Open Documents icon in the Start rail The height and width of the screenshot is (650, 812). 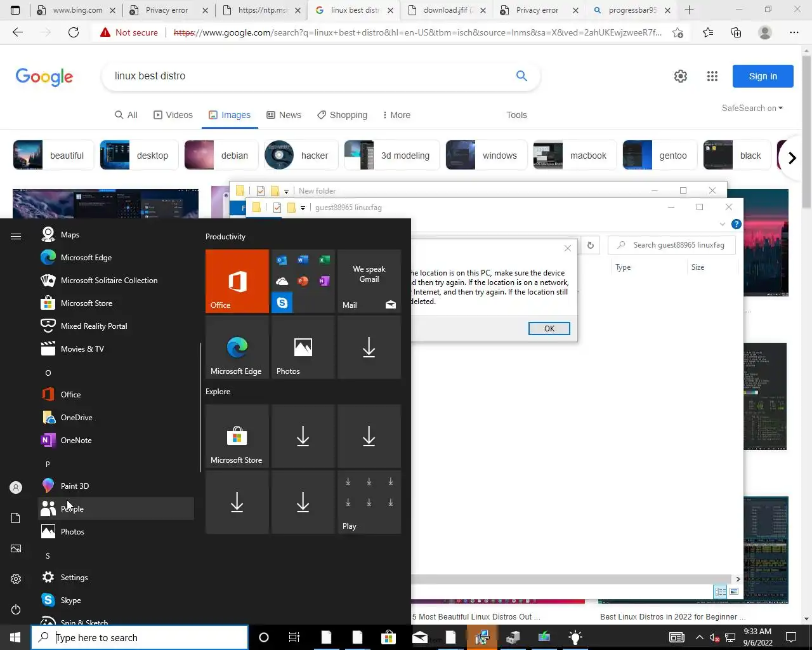click(x=16, y=518)
